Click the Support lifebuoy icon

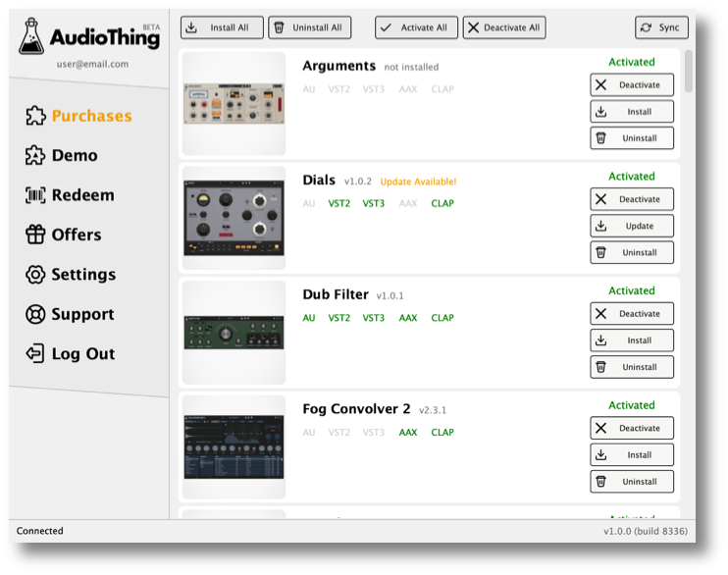click(35, 314)
